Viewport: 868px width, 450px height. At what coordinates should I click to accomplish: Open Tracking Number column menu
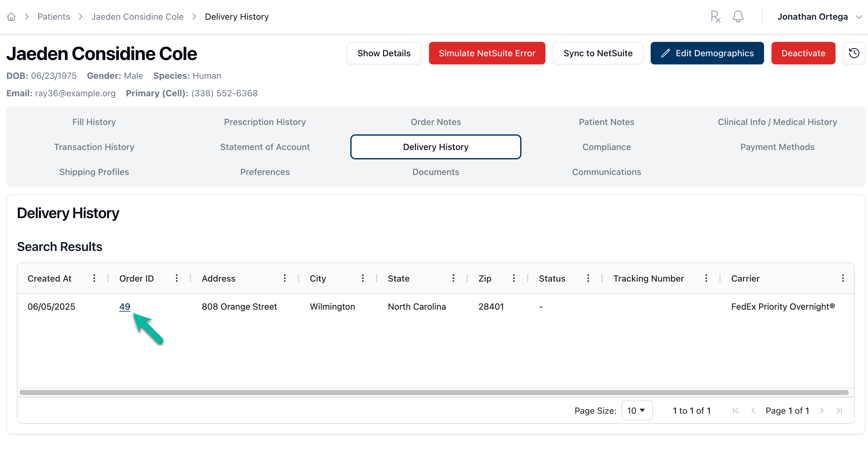(x=706, y=278)
